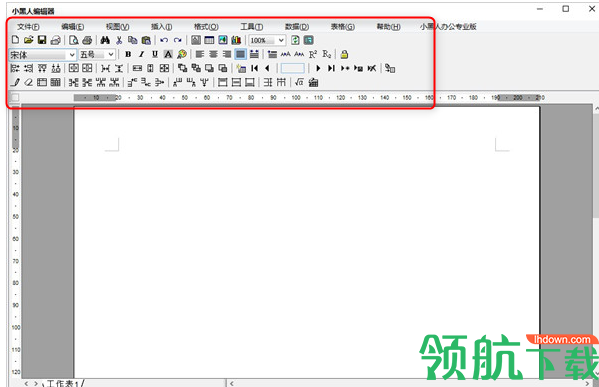Viewport: 599px width, 387px height.
Task: Click the 小黑人办公专业版 menu item
Action: (448, 27)
